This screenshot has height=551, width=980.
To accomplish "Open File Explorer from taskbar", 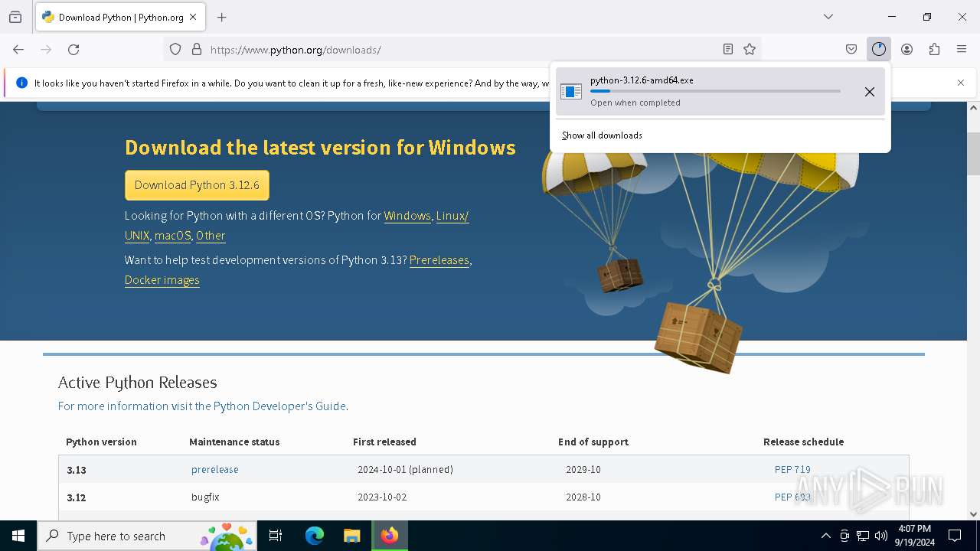I will [x=351, y=536].
